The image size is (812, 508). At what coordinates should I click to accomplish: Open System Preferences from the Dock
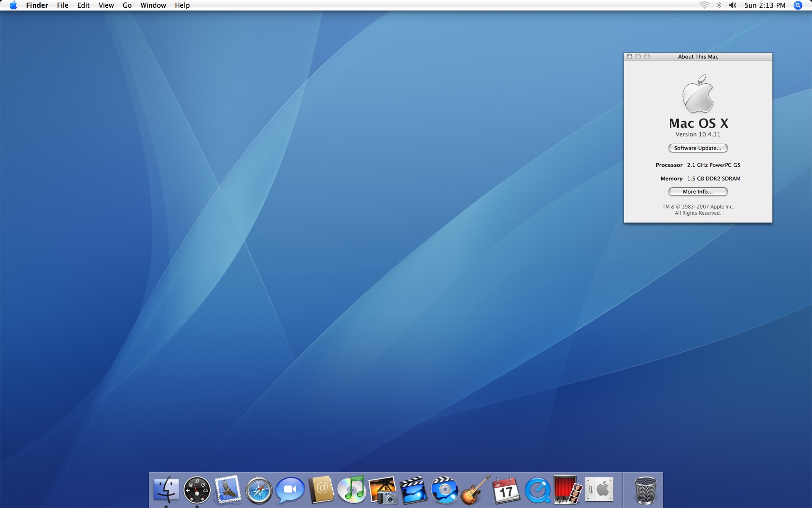(x=599, y=490)
